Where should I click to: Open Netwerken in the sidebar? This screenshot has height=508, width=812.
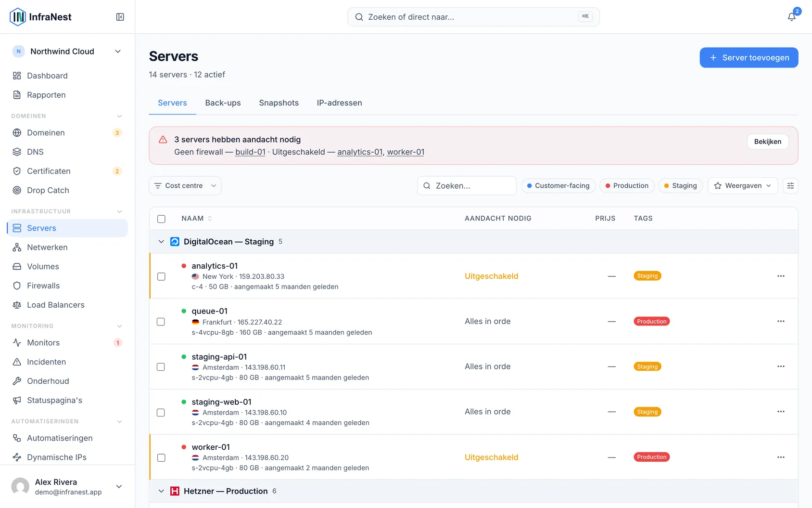[67, 247]
